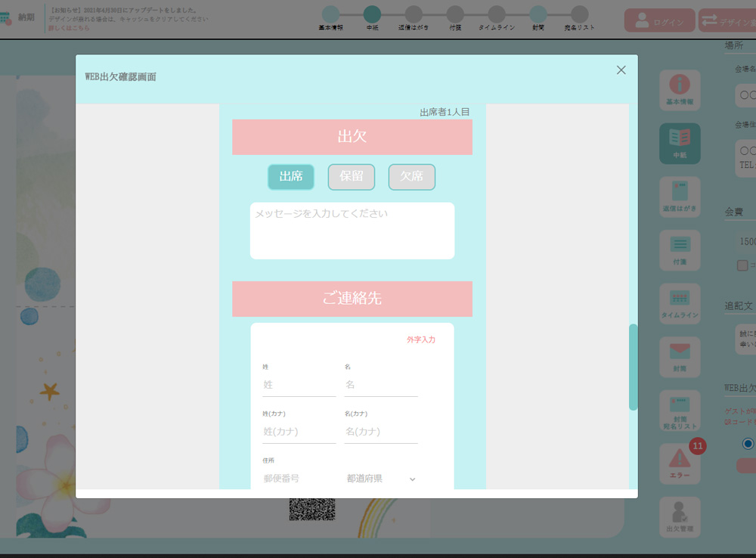
Task: Go to タイムライン step in progress bar
Action: point(497,14)
